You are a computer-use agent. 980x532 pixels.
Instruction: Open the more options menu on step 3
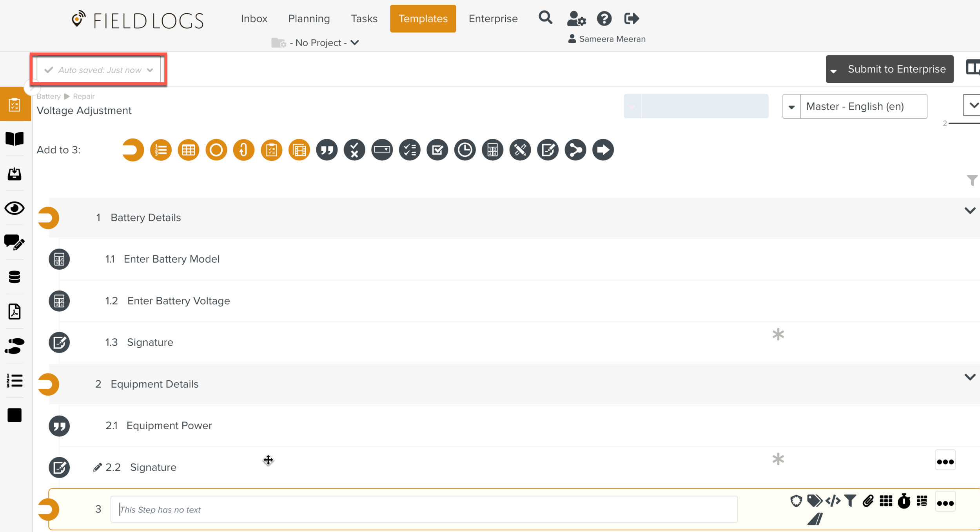[945, 502]
